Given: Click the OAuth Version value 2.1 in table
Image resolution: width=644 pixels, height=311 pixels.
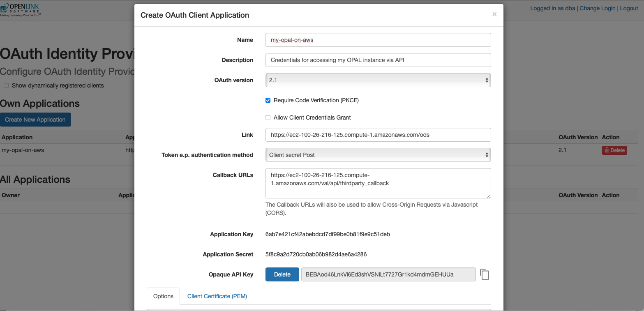Looking at the screenshot, I should 563,150.
